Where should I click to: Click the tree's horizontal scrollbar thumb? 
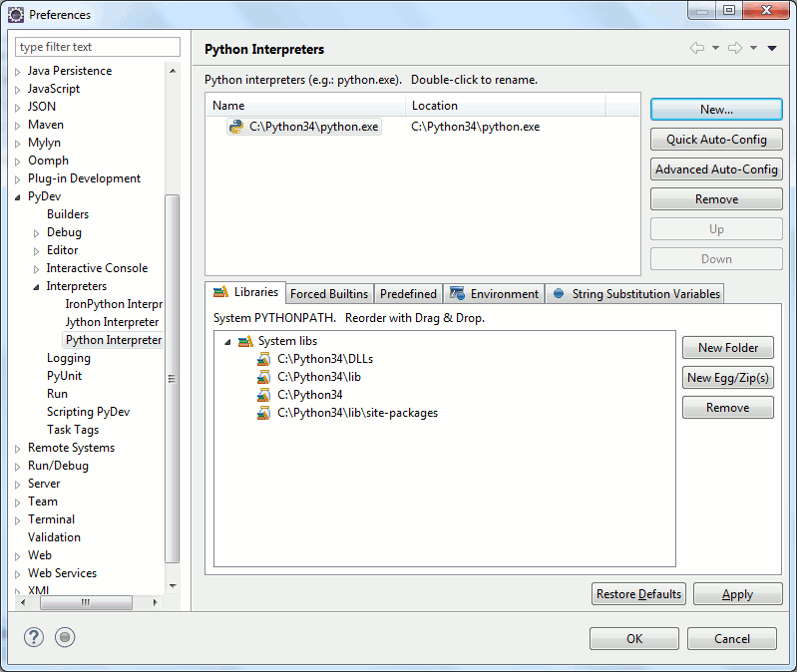[x=86, y=602]
